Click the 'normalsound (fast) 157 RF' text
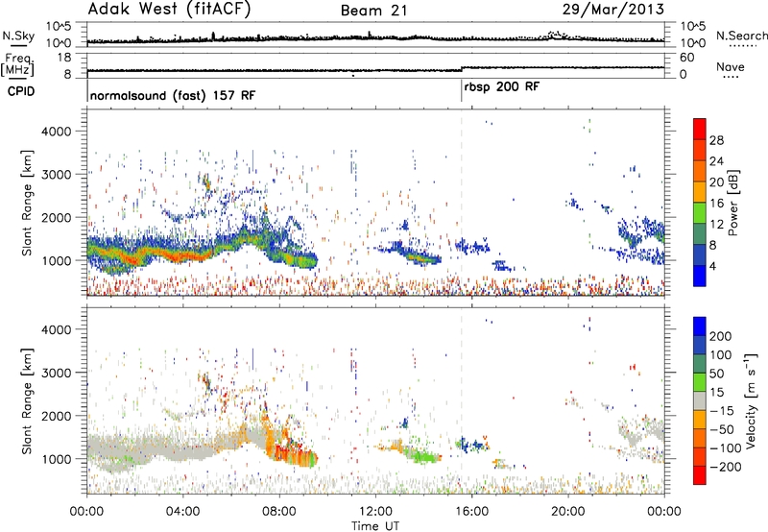 click(x=173, y=95)
